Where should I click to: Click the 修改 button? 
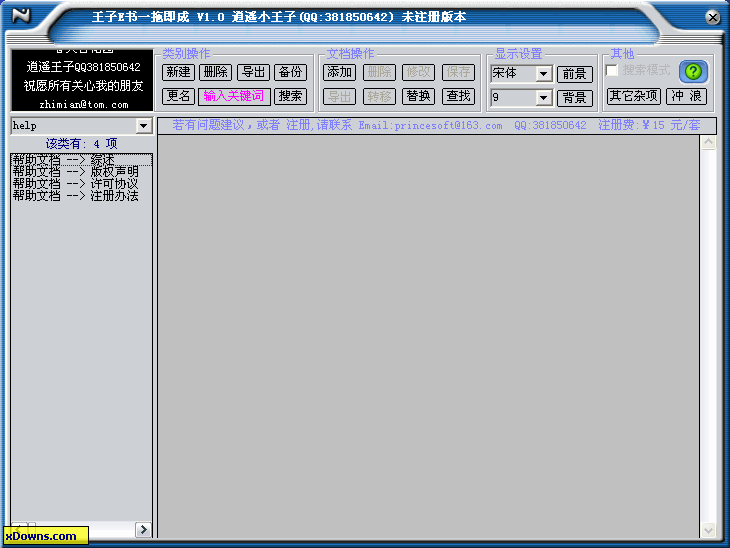(x=419, y=72)
